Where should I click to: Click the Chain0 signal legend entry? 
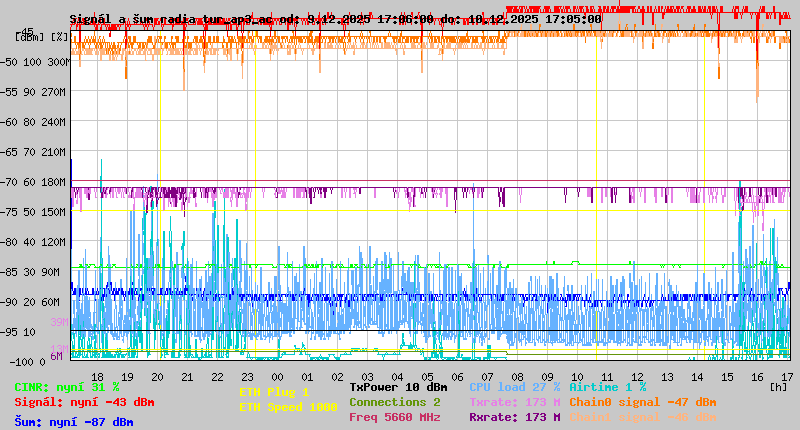(642, 402)
